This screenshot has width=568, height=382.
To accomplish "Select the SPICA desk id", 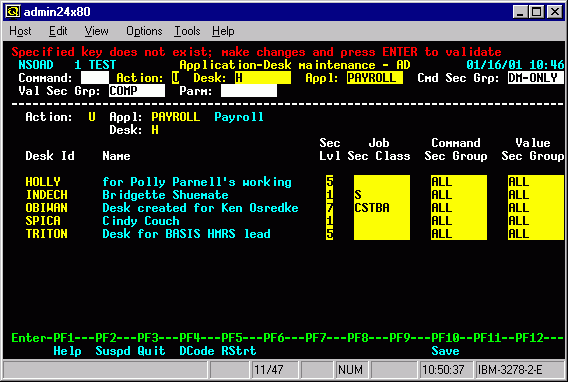I will [43, 221].
